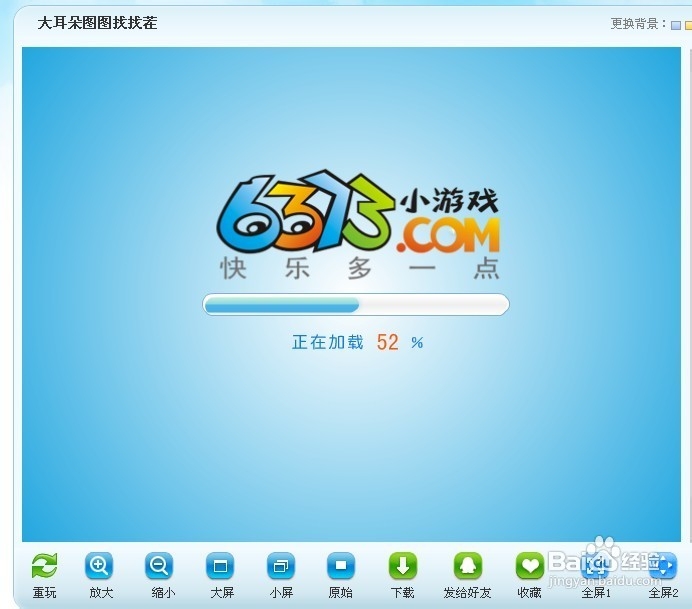Enter fullscreen mode 1 (全屏1) icon

[595, 565]
